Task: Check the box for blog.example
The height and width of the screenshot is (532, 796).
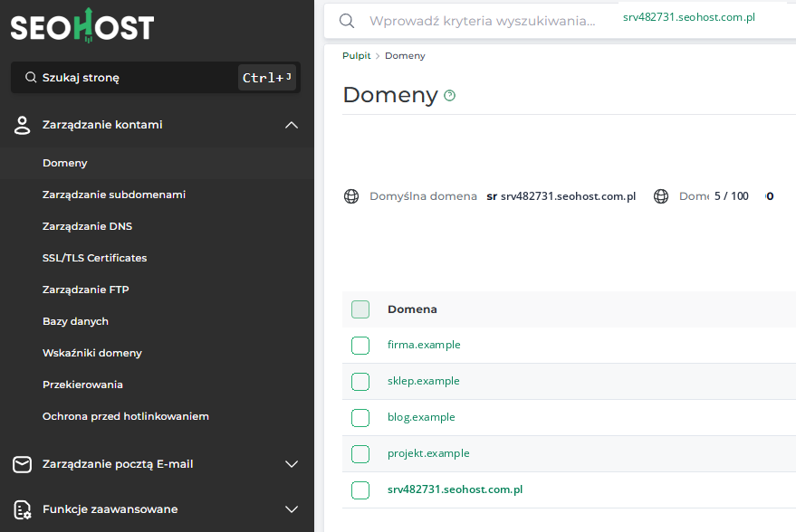Action: [x=360, y=418]
